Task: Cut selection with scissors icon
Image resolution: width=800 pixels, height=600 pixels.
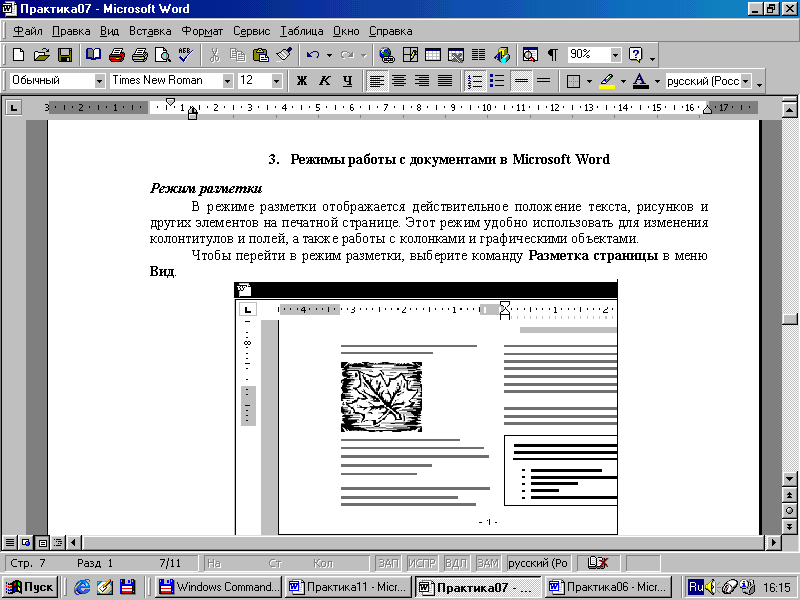Action: 215,55
